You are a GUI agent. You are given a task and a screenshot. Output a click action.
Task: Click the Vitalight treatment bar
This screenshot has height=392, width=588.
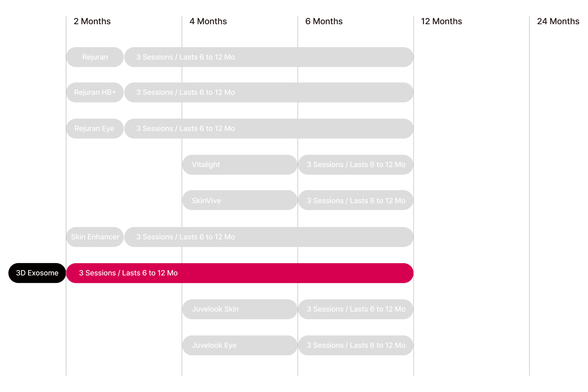click(240, 165)
